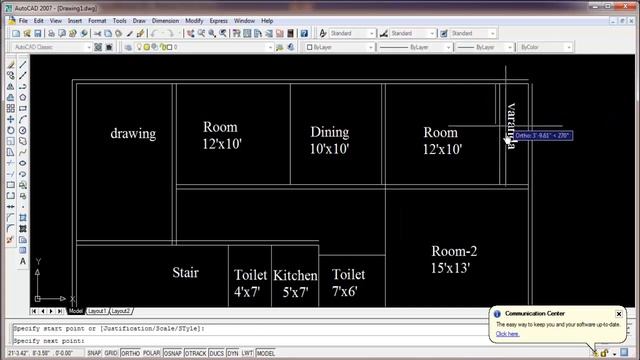Screen dimensions: 640x360
Task: Toggle OTRACK in status bar
Action: click(196, 353)
